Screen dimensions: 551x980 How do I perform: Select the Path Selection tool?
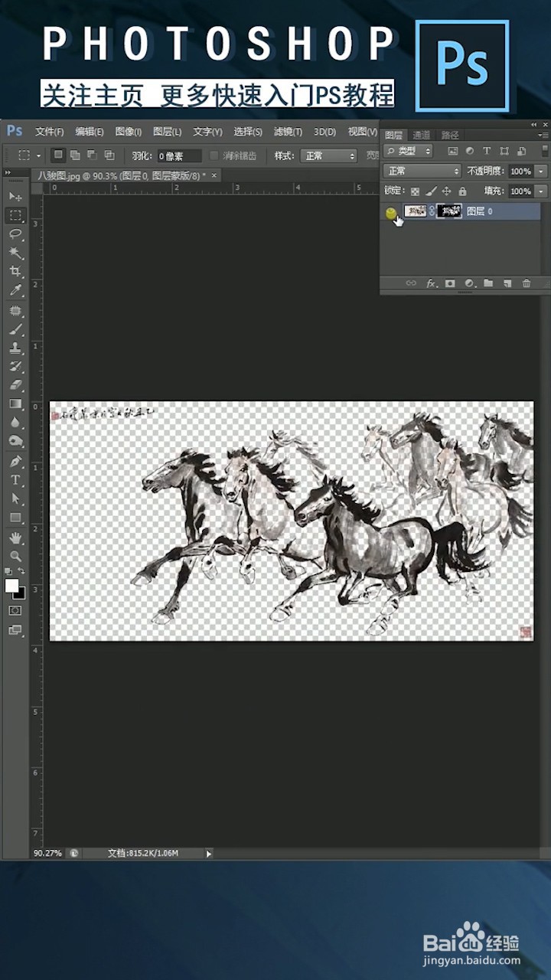coord(15,499)
